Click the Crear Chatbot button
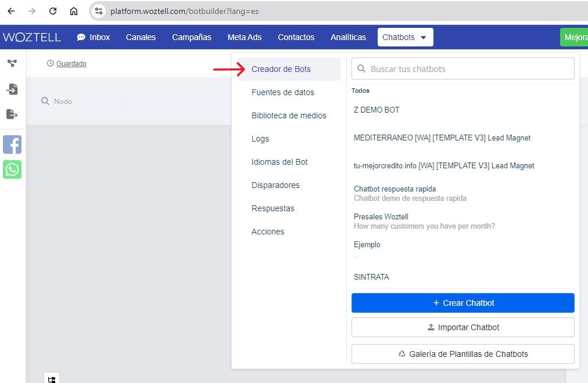588x383 pixels. pos(462,303)
